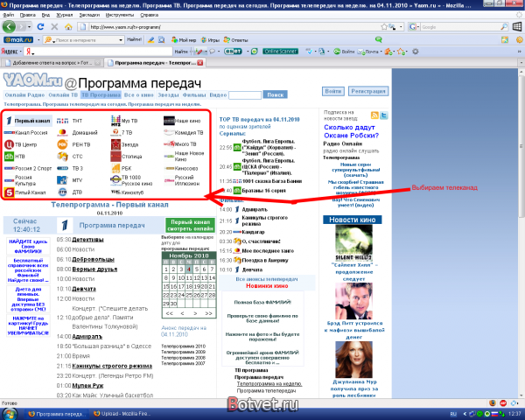The width and height of the screenshot is (525, 420).
Task: Expand the address bar history dropdown
Action: coord(401,27)
